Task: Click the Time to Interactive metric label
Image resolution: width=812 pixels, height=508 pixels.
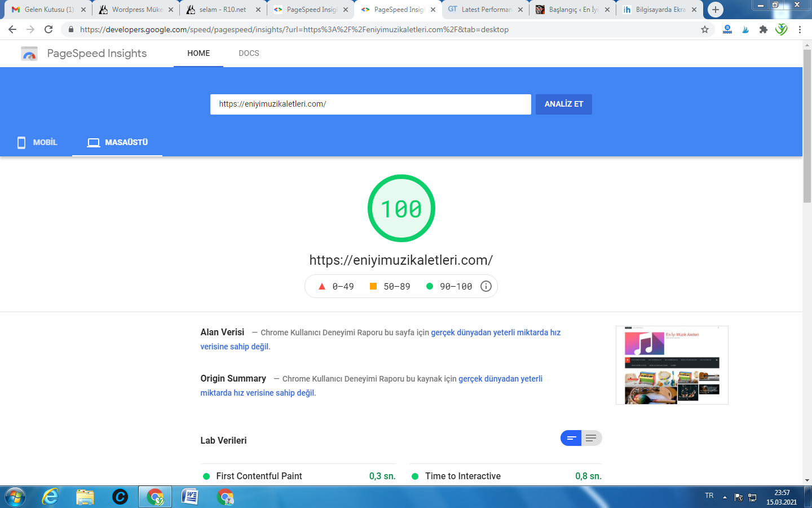Action: (463, 476)
